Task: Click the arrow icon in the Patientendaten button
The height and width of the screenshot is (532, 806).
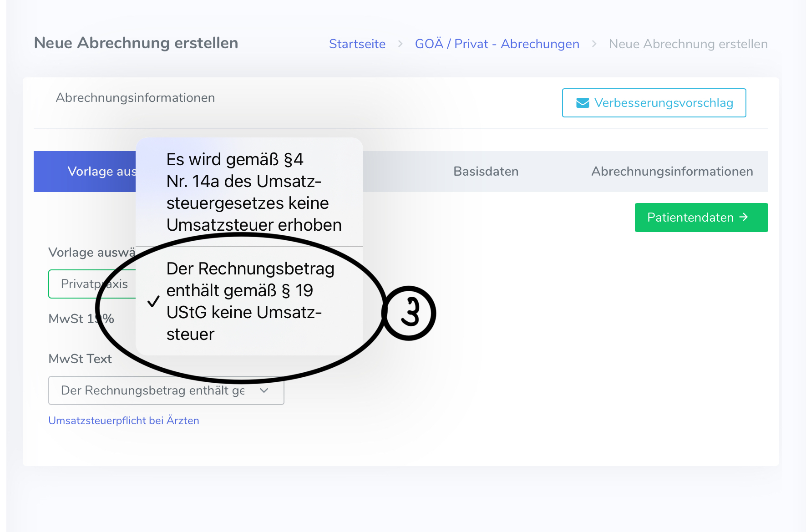Action: tap(744, 217)
